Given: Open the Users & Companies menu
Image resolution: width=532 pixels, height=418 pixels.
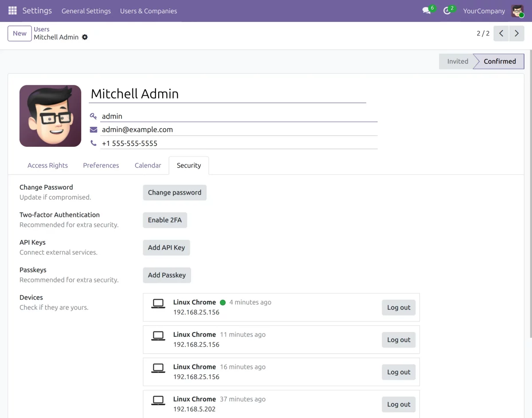Looking at the screenshot, I should (149, 11).
